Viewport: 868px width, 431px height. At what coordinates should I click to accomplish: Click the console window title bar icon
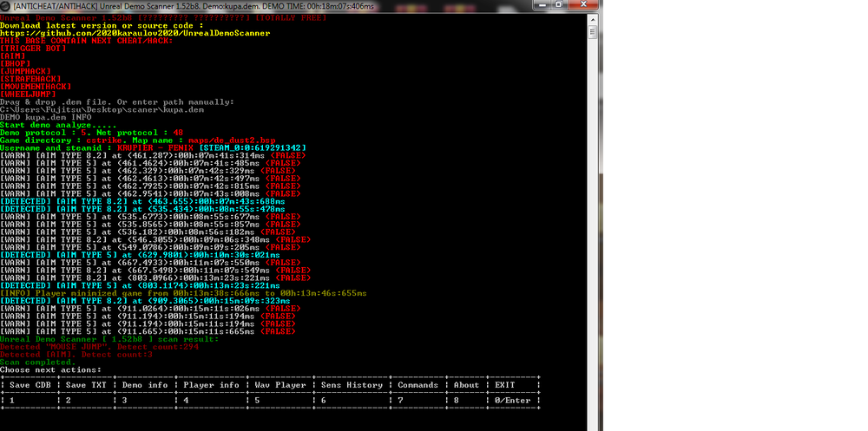[5, 6]
